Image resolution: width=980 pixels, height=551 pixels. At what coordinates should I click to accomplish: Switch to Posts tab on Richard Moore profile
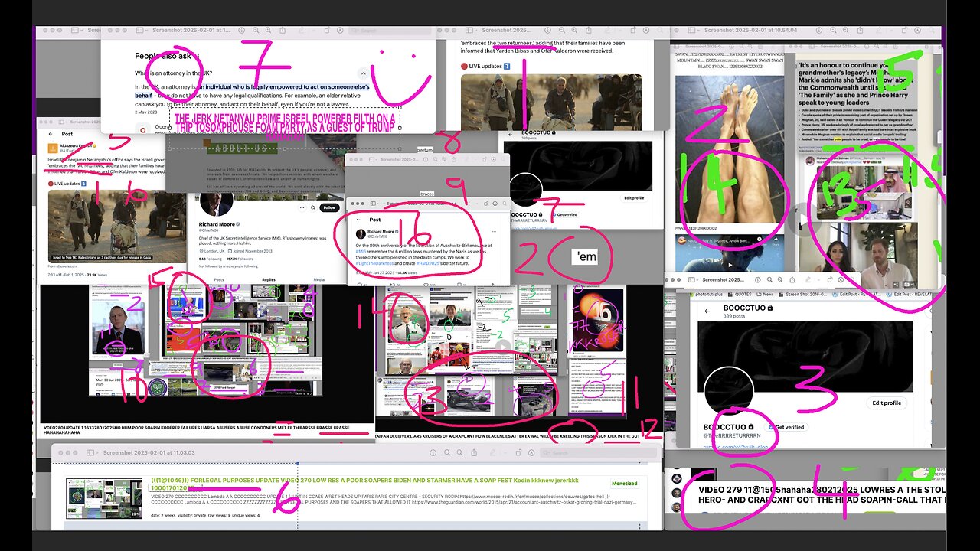[219, 279]
